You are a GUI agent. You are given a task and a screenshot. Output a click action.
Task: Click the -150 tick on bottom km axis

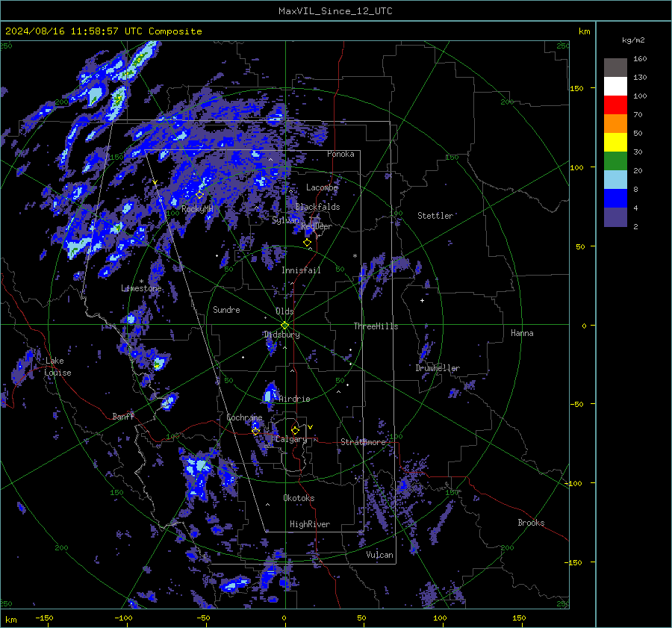(x=44, y=618)
